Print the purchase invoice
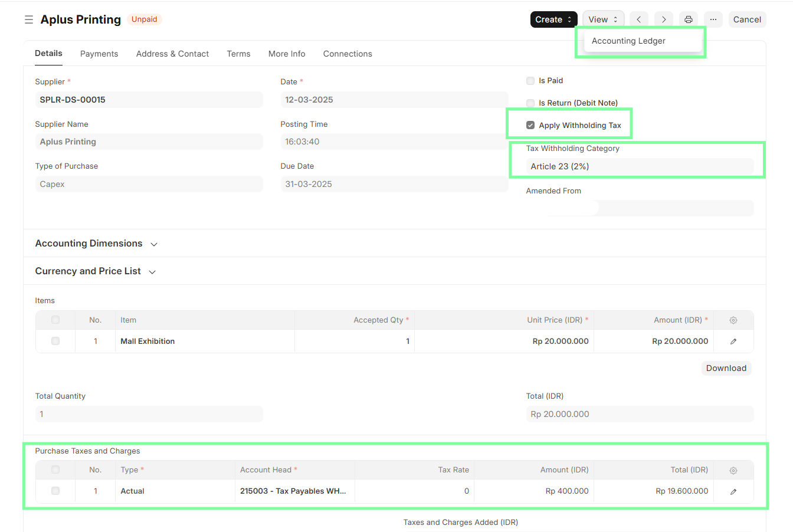Screen dimensions: 793x532 click(688, 19)
